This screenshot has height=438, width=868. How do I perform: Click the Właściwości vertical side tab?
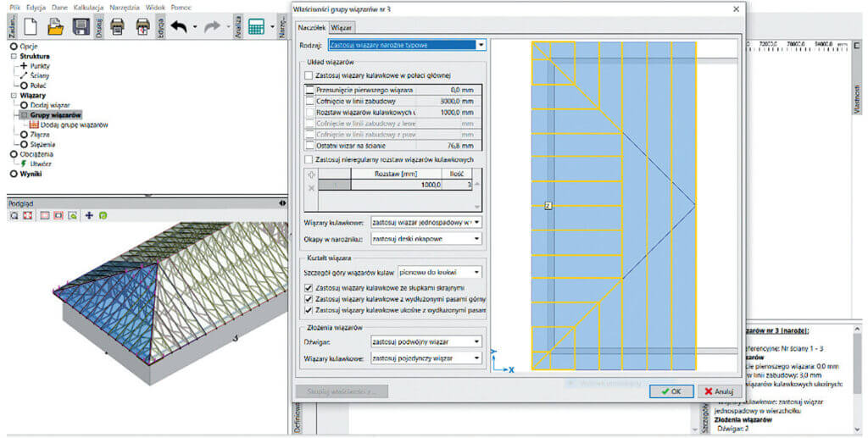pyautogui.click(x=857, y=98)
